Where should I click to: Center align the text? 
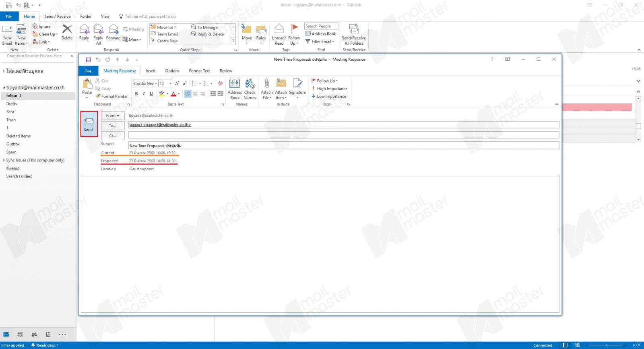(x=195, y=94)
